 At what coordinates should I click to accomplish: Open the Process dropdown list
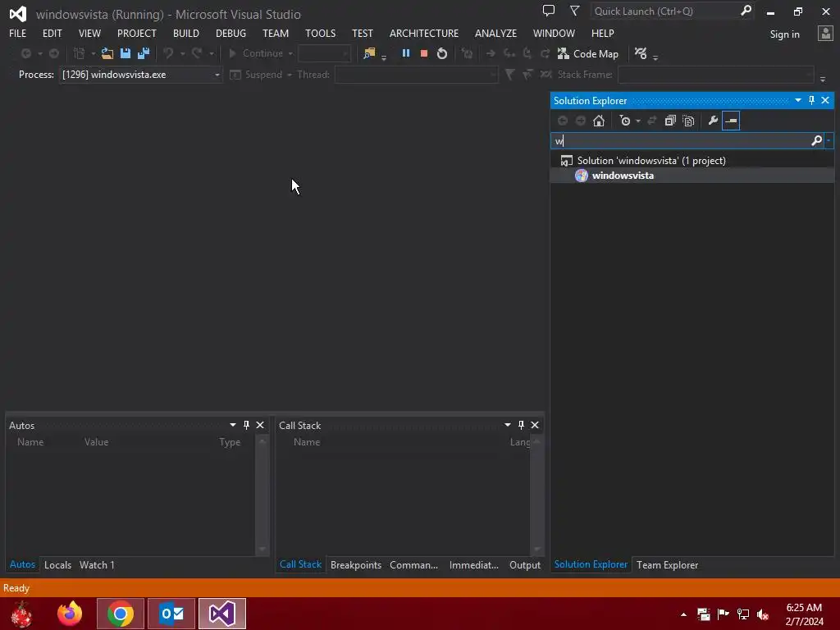click(x=217, y=75)
